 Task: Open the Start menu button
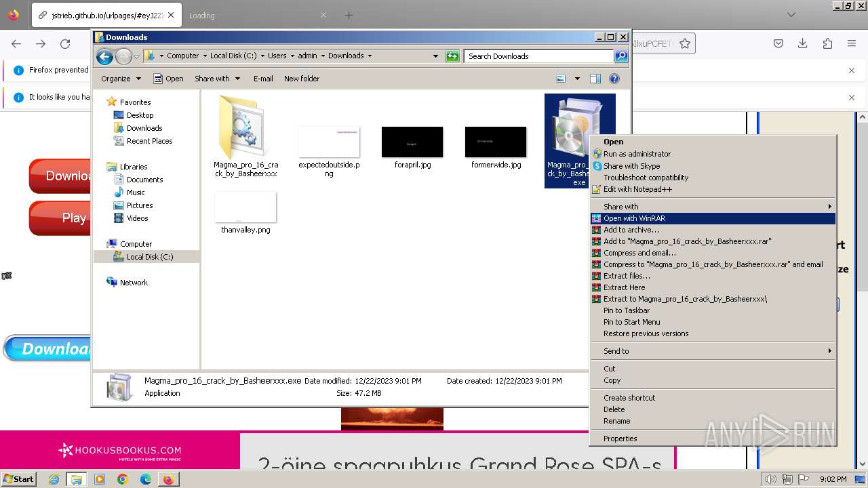(18, 479)
